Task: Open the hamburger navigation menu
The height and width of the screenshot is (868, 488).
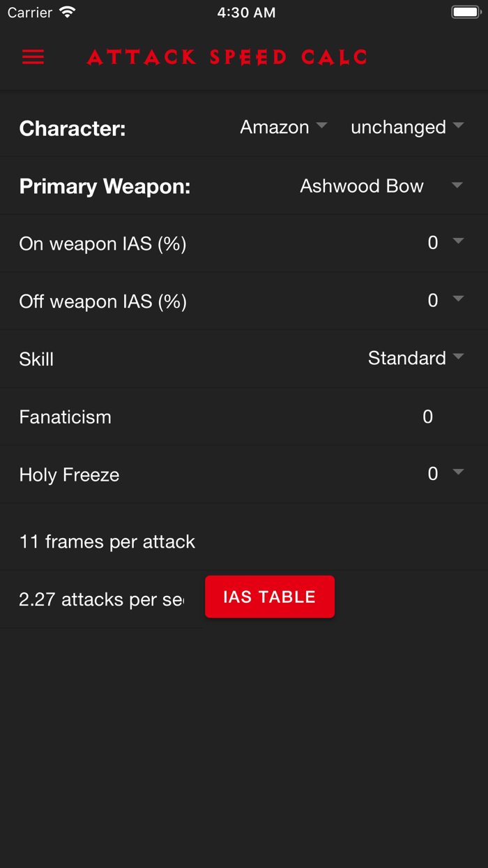Action: [33, 58]
